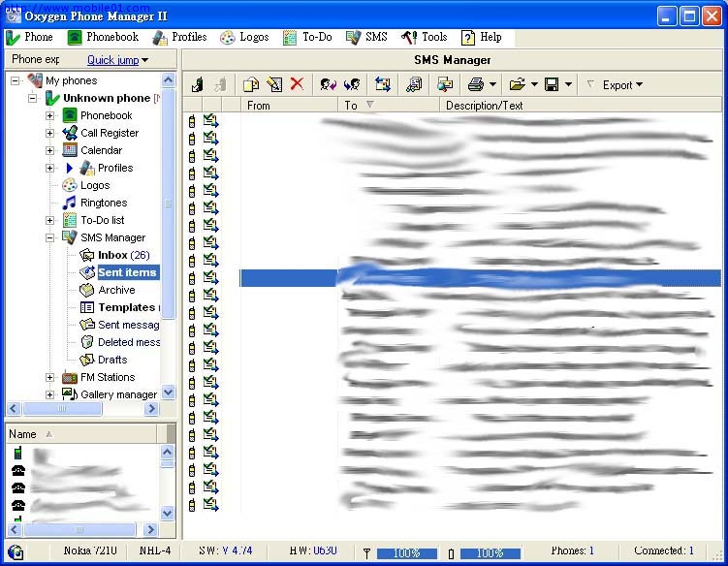
Task: Click the reply to sender toolbar icon
Action: pos(329,85)
